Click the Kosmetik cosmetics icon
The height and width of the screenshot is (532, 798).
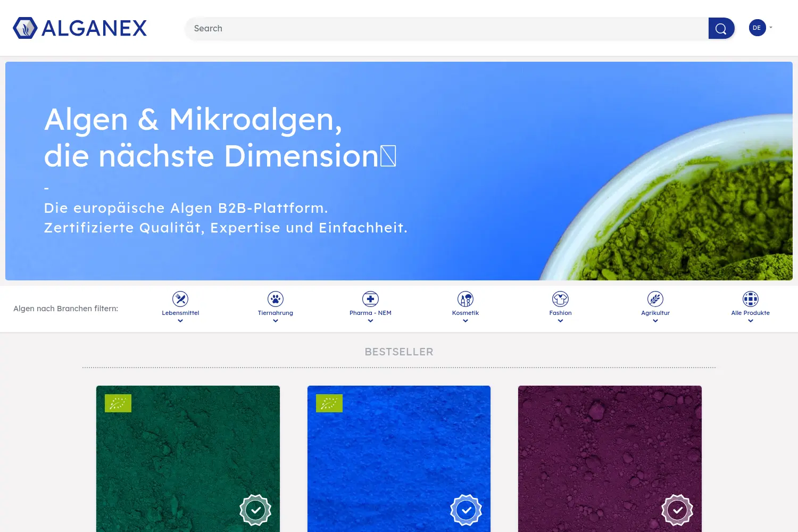[x=465, y=299]
